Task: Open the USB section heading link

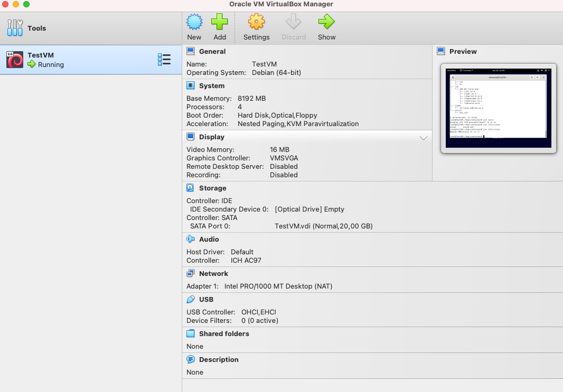Action: (206, 300)
